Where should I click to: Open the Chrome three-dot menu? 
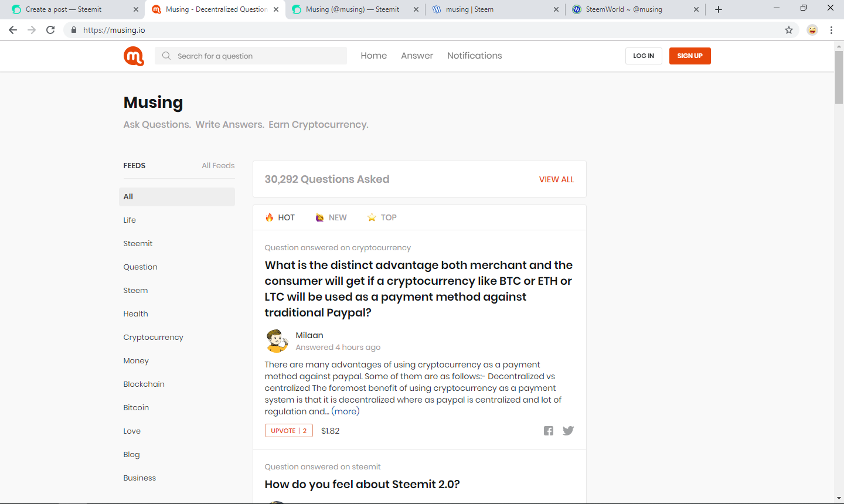click(831, 30)
